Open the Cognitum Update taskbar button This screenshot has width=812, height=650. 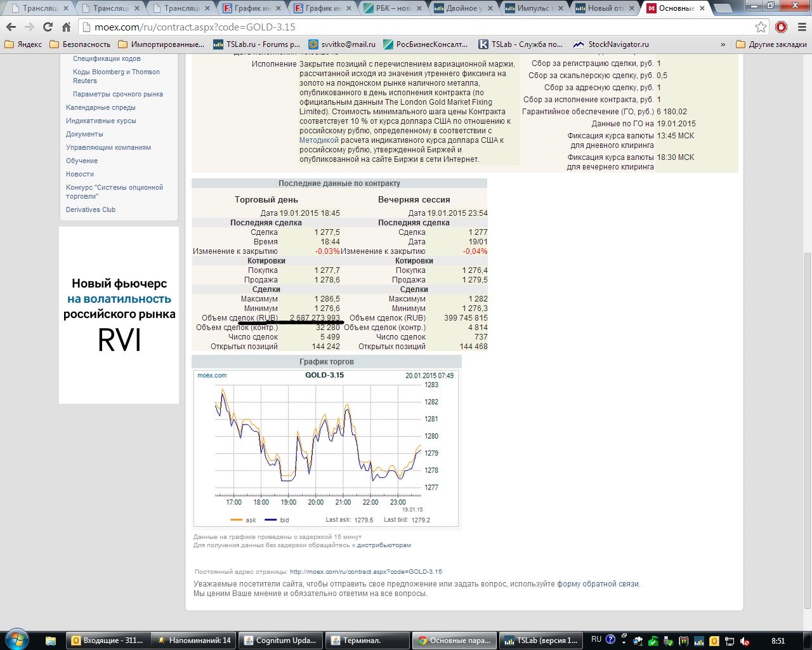click(x=281, y=640)
